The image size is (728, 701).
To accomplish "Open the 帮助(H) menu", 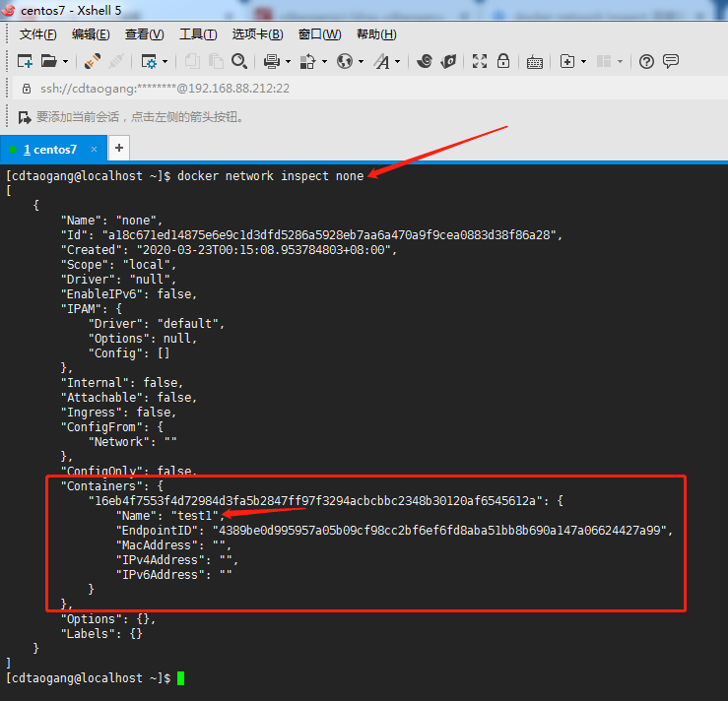I will click(x=376, y=34).
